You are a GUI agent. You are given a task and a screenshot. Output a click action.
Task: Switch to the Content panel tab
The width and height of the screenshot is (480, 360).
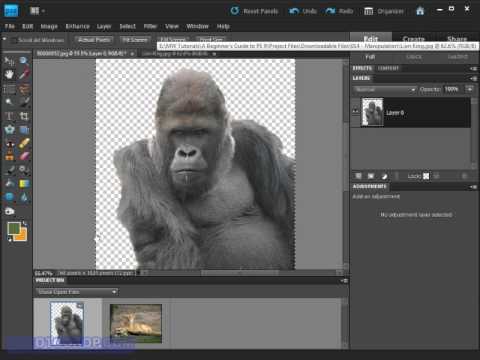click(x=388, y=68)
